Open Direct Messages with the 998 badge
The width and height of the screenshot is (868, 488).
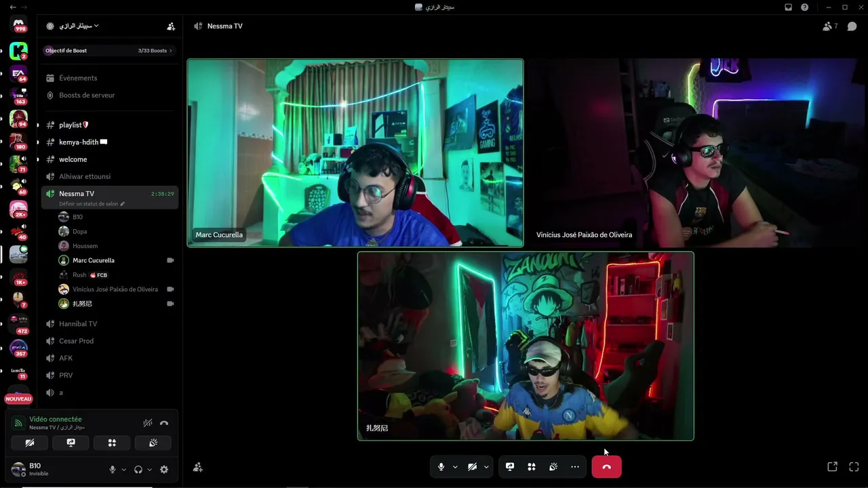tap(19, 25)
